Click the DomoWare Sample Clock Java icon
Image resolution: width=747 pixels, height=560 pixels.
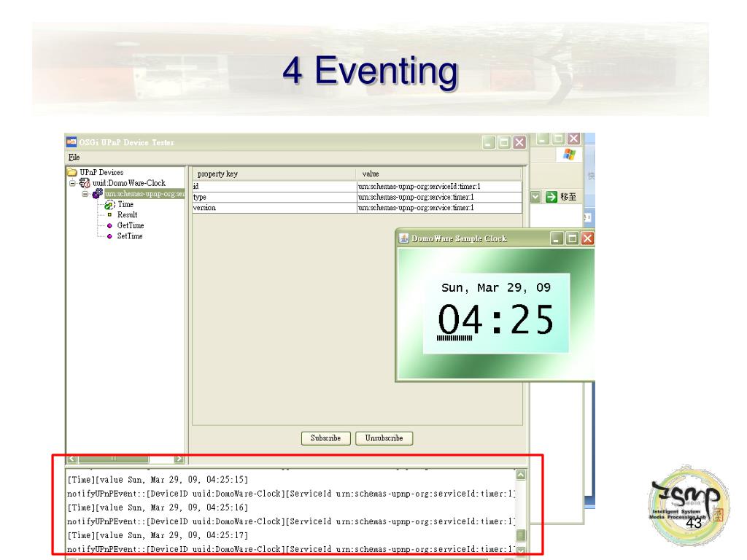[404, 238]
